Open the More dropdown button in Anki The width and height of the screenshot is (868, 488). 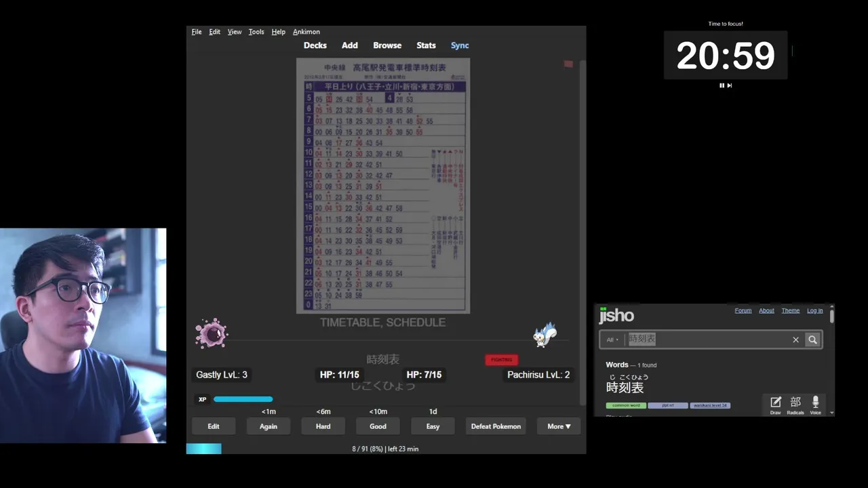point(559,426)
